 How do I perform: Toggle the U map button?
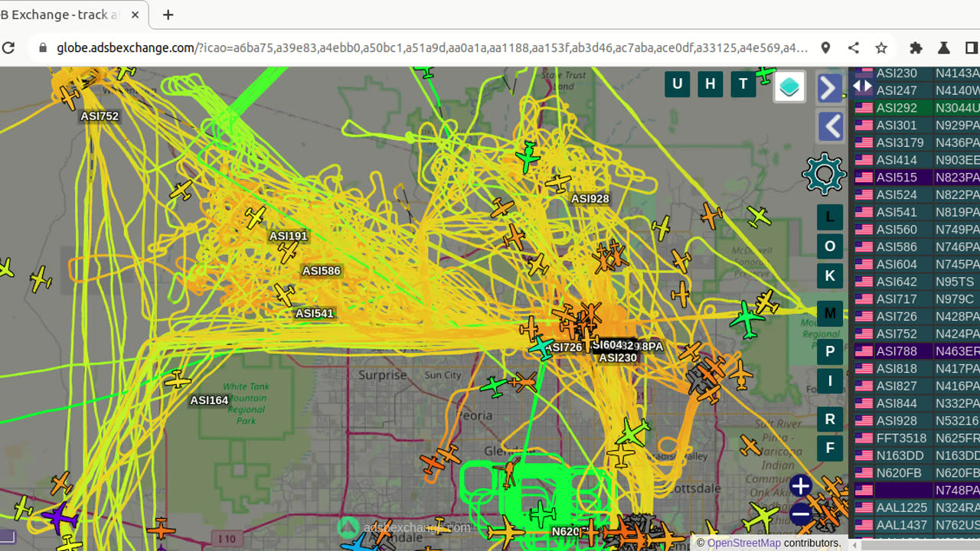pyautogui.click(x=677, y=84)
